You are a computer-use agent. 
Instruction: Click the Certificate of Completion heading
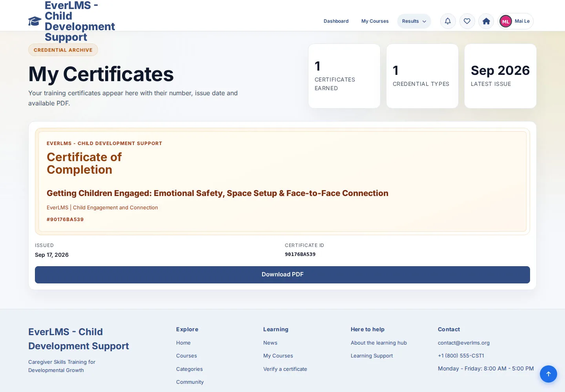coord(84,163)
